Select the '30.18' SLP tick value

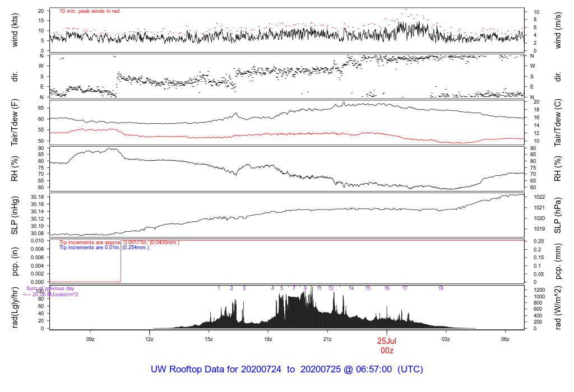coord(38,198)
